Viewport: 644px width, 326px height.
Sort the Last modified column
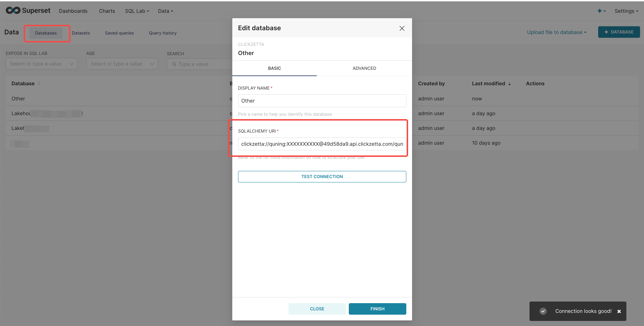(x=510, y=84)
